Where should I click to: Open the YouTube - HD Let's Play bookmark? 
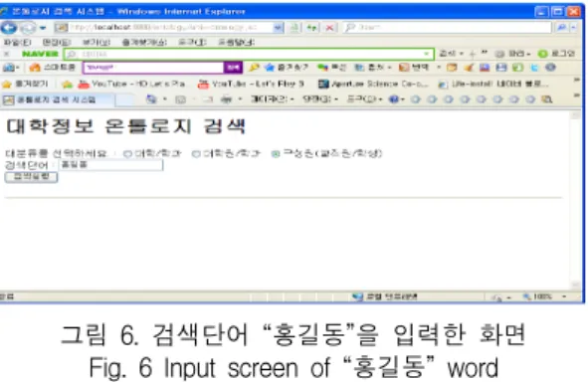(132, 84)
